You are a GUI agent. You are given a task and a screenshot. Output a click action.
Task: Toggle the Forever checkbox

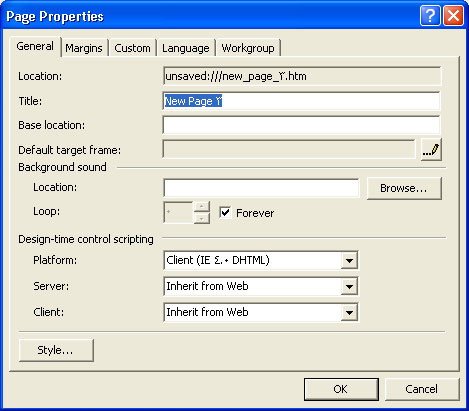[x=225, y=212]
